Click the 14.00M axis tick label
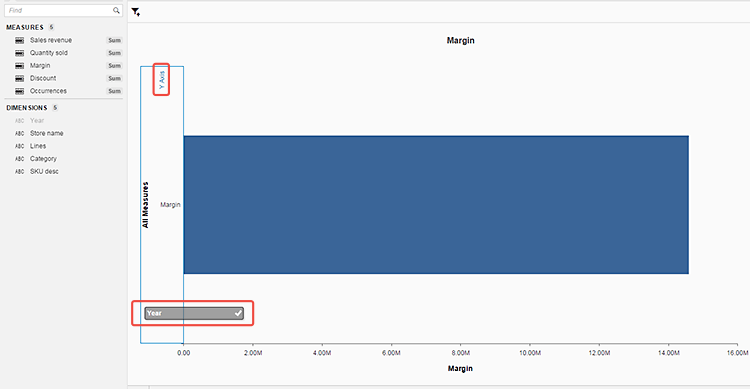 tap(668, 353)
